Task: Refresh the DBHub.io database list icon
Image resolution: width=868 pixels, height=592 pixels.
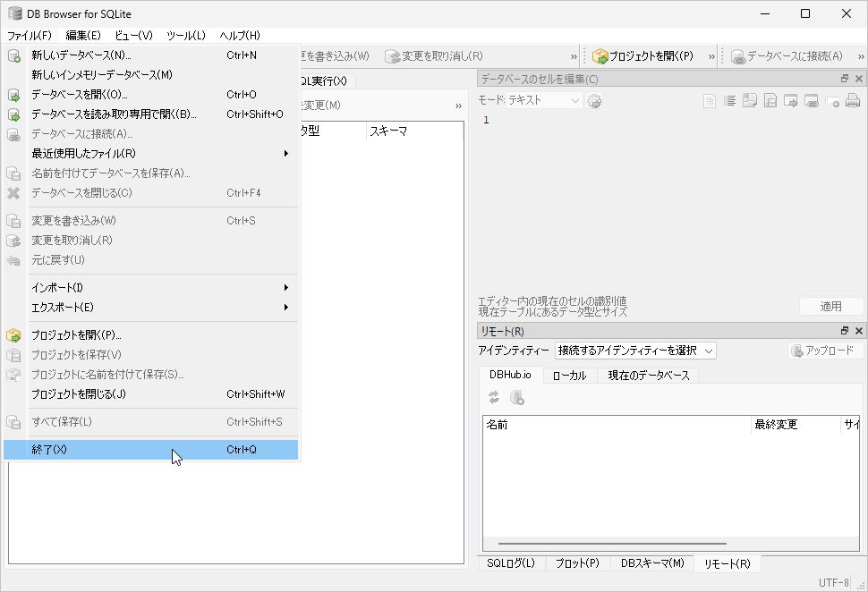Action: 493,398
